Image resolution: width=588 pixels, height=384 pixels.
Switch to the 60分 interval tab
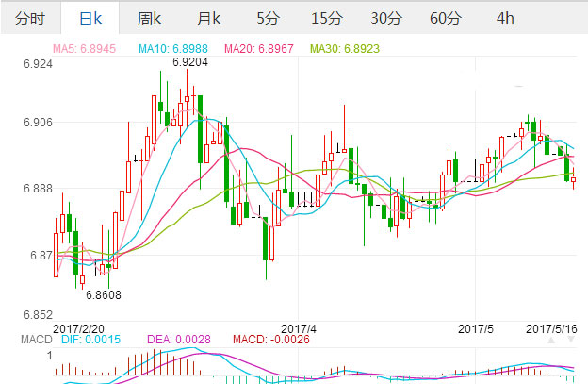(x=446, y=18)
